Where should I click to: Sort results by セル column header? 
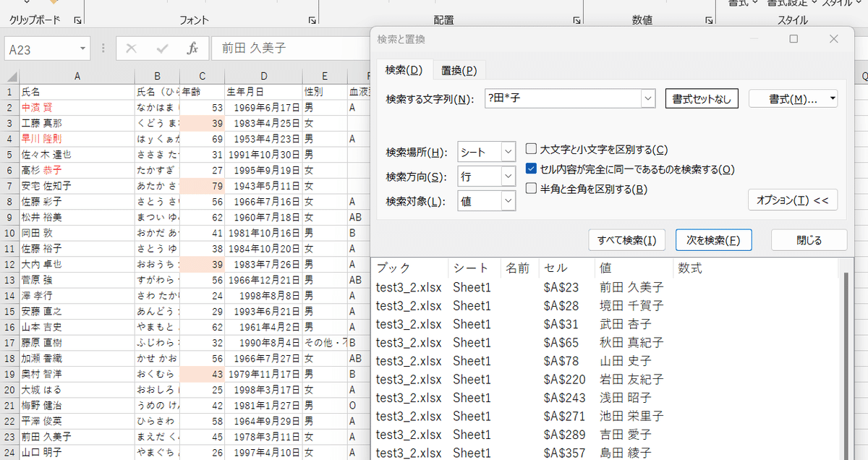[567, 269]
